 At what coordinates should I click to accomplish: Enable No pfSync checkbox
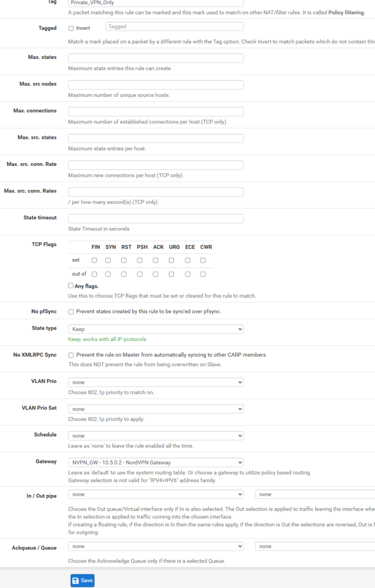pyautogui.click(x=71, y=312)
